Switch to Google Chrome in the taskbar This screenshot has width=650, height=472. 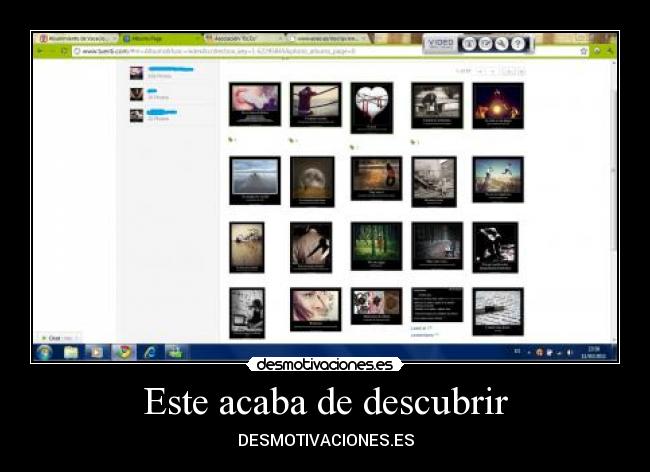123,352
